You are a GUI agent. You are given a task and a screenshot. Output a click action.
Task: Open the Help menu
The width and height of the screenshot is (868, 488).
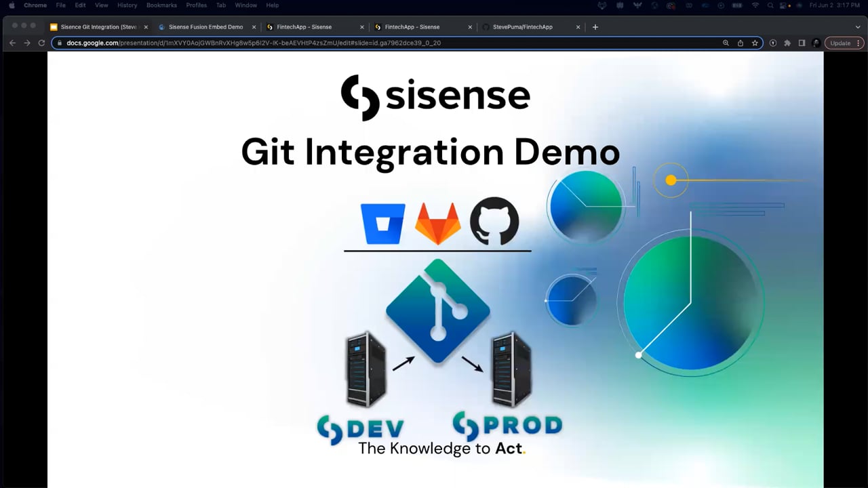[273, 5]
